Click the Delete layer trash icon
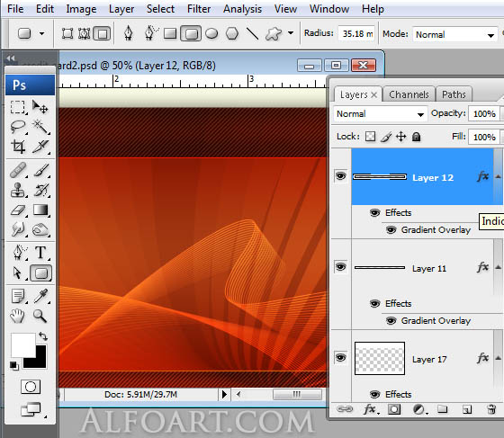Viewport: 504px width, 438px height. (x=491, y=409)
